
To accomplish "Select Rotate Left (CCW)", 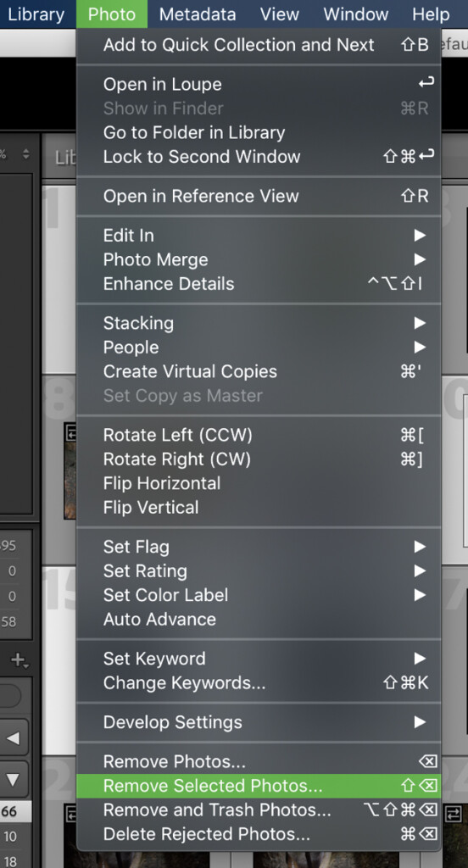I will click(259, 435).
